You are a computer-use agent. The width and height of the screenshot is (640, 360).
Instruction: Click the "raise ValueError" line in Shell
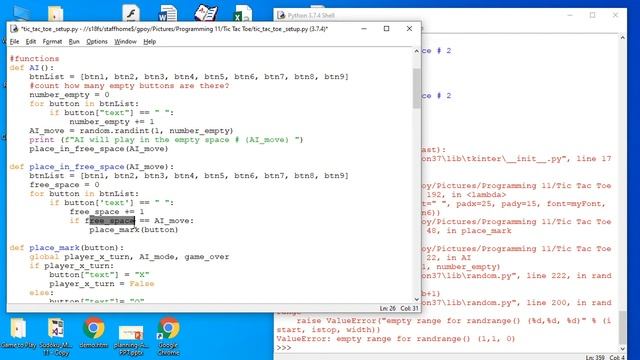point(454,321)
